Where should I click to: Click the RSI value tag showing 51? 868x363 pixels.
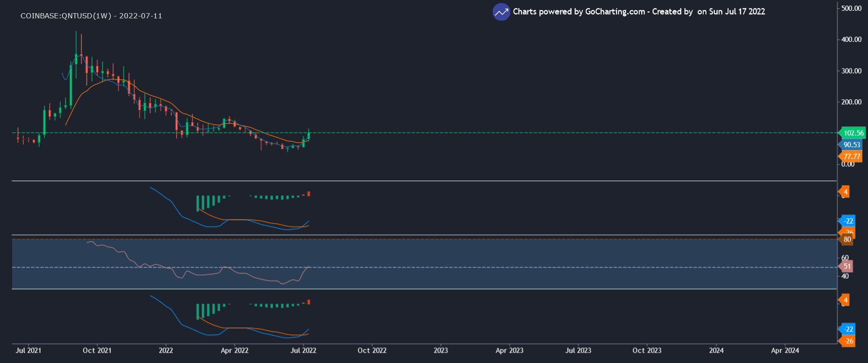(x=847, y=266)
